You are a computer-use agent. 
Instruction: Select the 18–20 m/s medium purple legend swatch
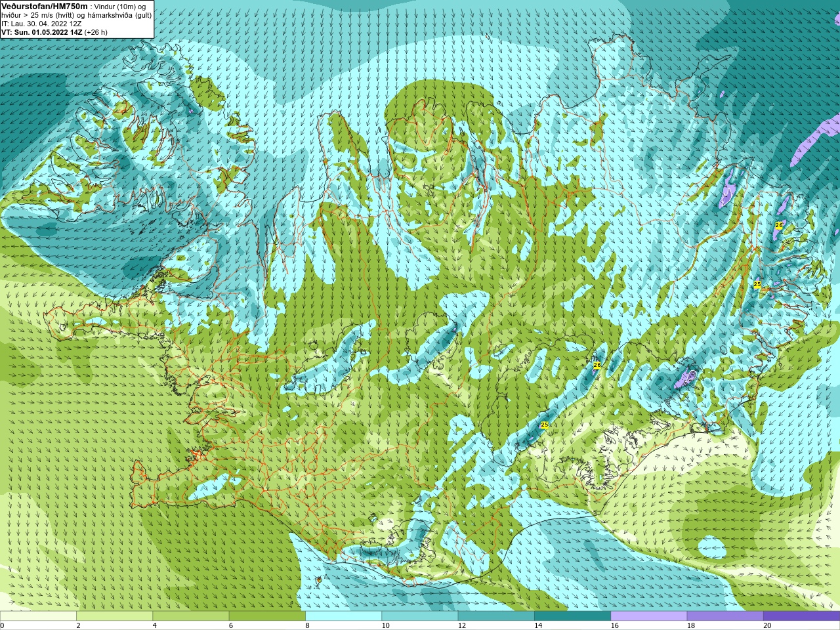tap(725, 616)
